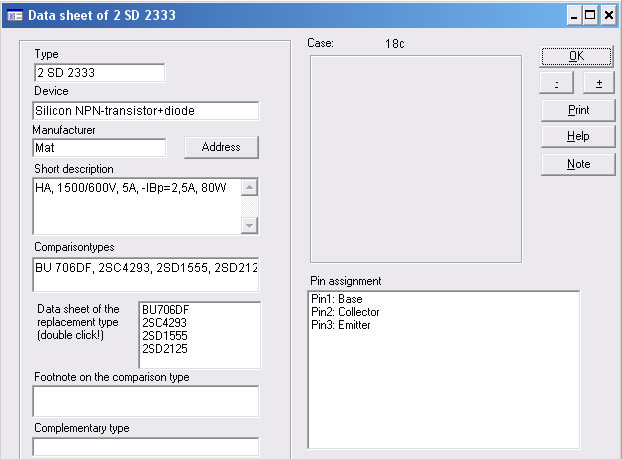Click the Pin2: Collector line
622x459 pixels.
(x=345, y=312)
